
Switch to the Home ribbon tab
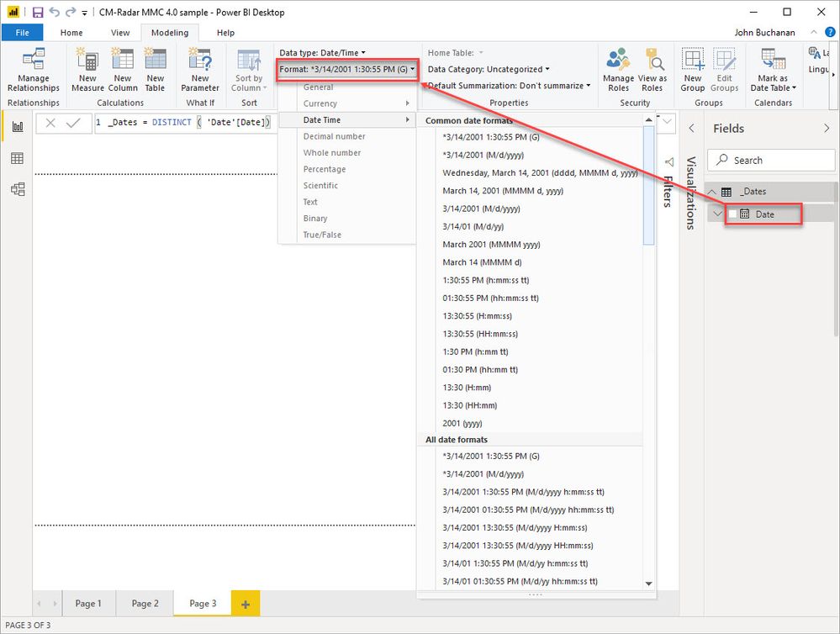pyautogui.click(x=71, y=32)
